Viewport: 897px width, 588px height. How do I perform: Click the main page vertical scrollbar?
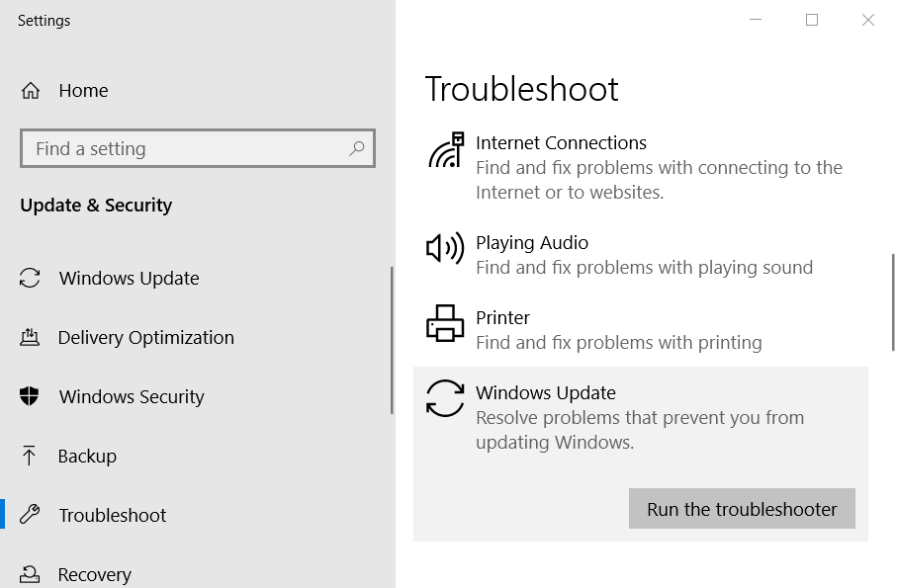893,302
